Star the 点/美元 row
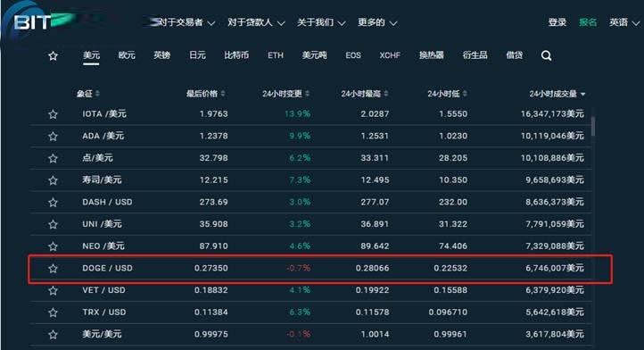 tap(53, 158)
